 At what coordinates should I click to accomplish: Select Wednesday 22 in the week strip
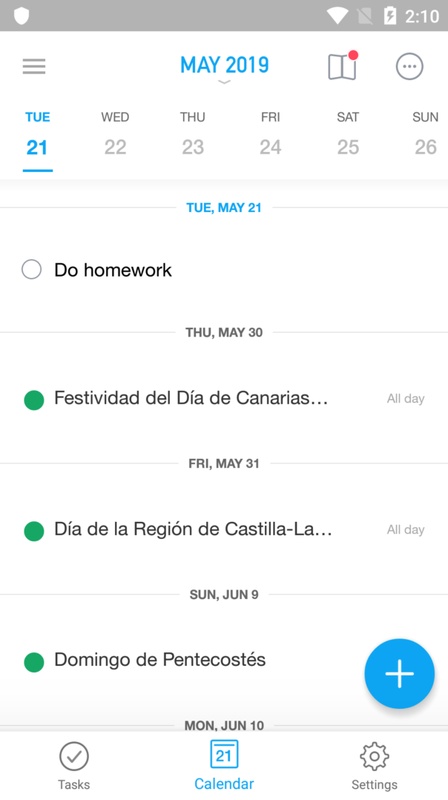[115, 134]
